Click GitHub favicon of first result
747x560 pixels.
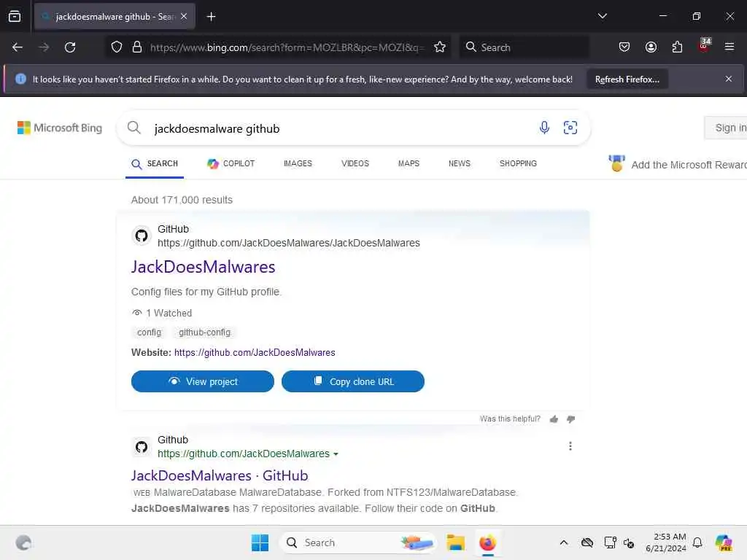click(x=142, y=236)
